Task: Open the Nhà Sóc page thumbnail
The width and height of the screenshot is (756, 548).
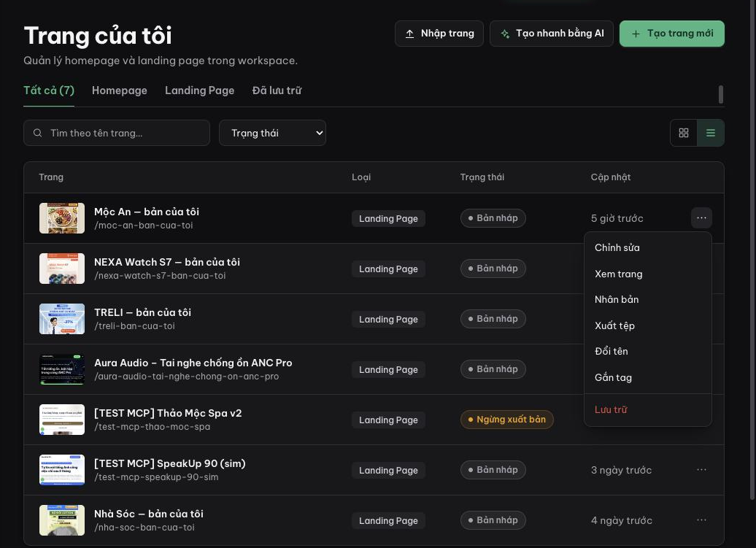Action: click(62, 520)
